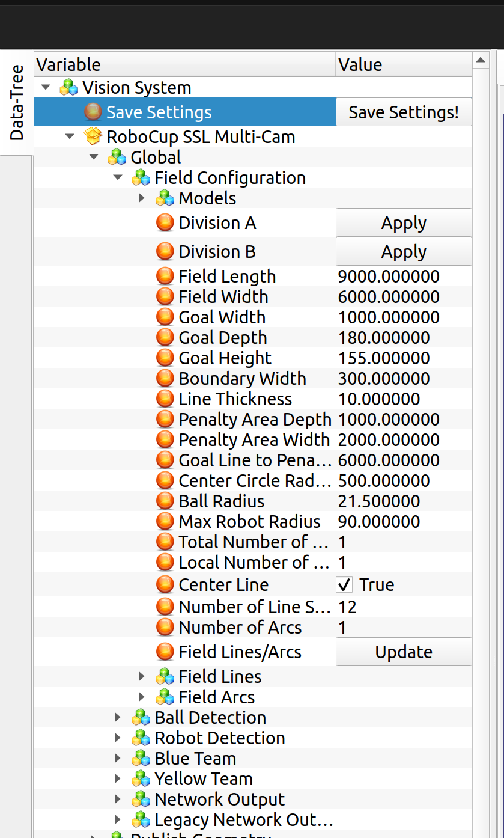
Task: Select the Field Length value 9000.000000
Action: click(389, 277)
